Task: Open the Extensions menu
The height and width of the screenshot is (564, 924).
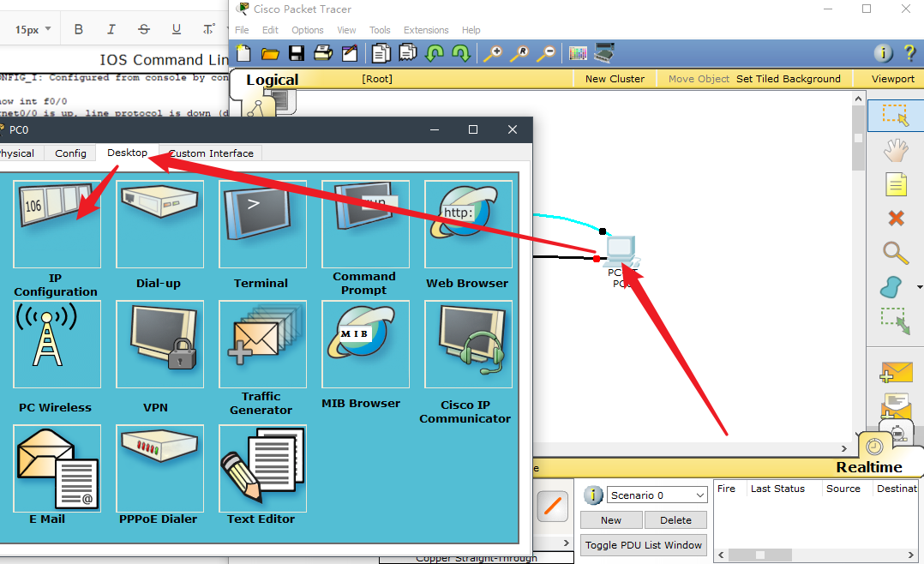Action: (426, 30)
